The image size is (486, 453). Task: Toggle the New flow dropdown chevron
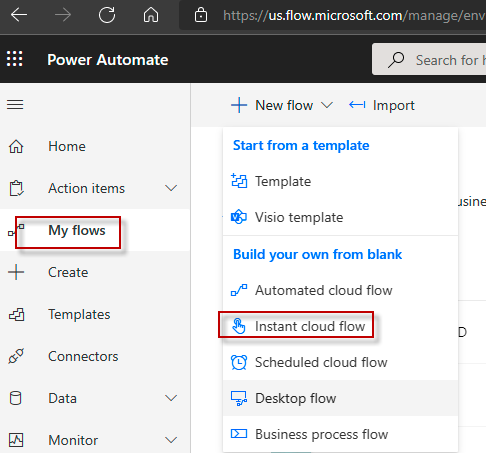(x=327, y=105)
